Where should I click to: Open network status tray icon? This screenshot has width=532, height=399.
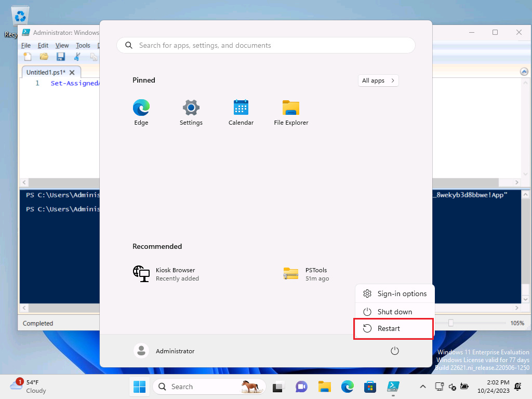click(x=440, y=387)
